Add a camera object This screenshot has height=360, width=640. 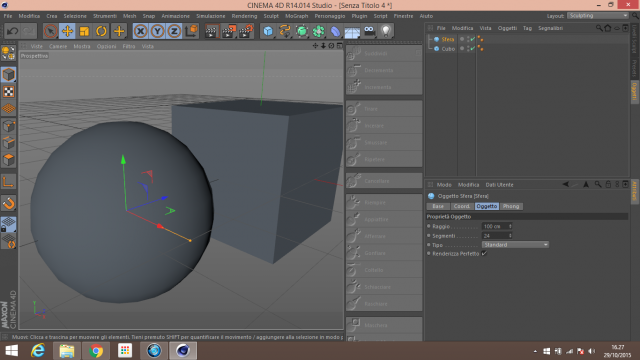[x=369, y=31]
